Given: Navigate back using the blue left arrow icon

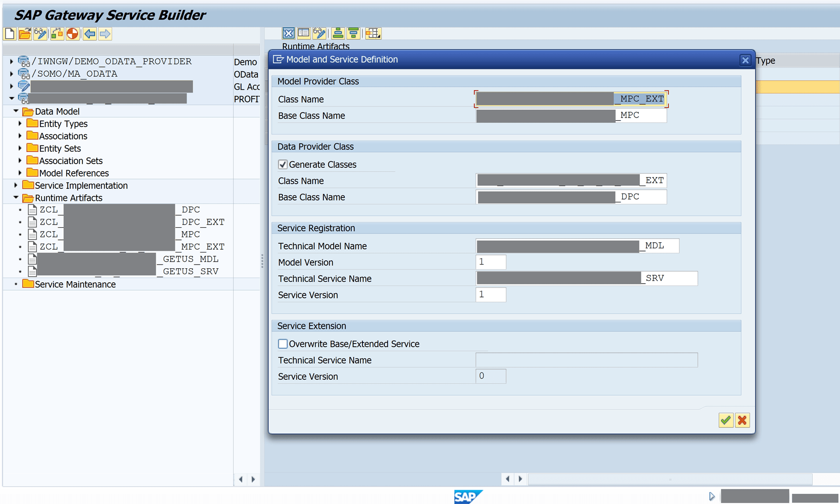Looking at the screenshot, I should pyautogui.click(x=89, y=33).
